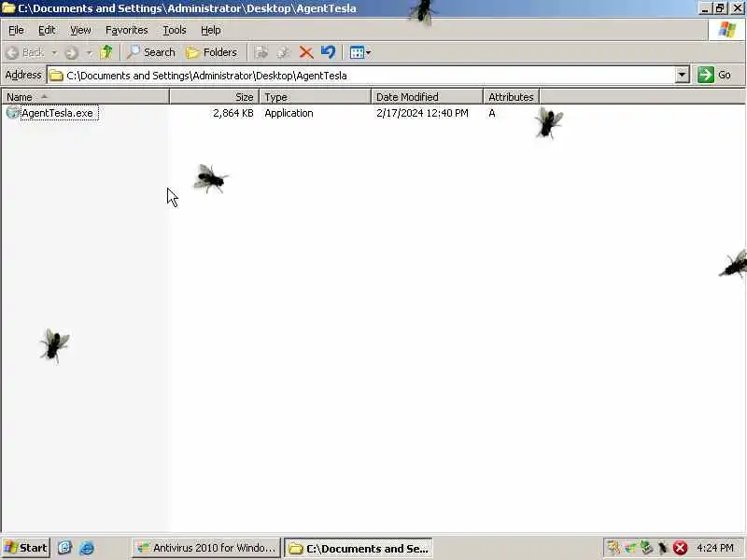The height and width of the screenshot is (560, 747).
Task: Click inside the Address bar path field
Action: point(361,76)
